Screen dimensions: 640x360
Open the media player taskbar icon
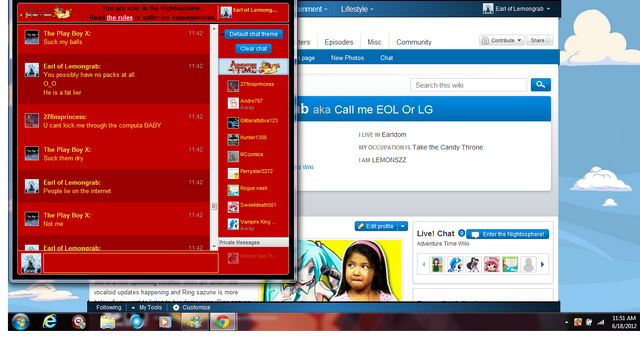click(x=165, y=322)
